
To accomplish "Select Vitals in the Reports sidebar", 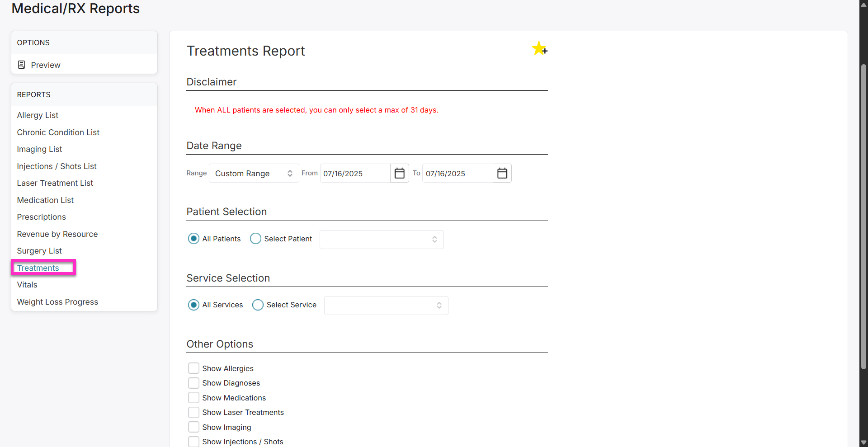I will pos(27,284).
